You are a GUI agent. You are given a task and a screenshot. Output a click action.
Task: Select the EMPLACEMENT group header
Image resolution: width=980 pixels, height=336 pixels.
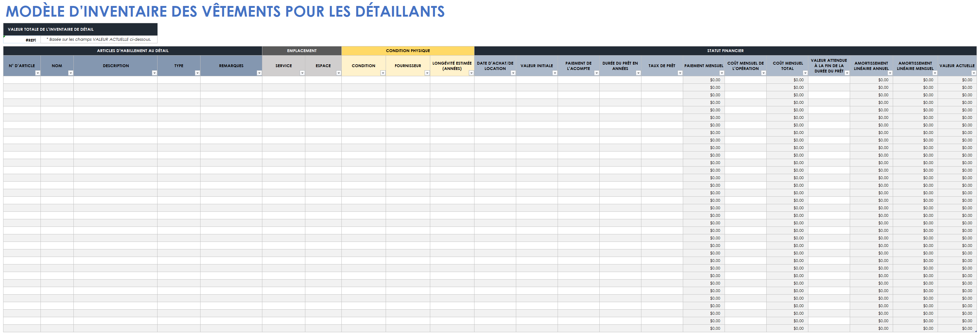(x=302, y=51)
